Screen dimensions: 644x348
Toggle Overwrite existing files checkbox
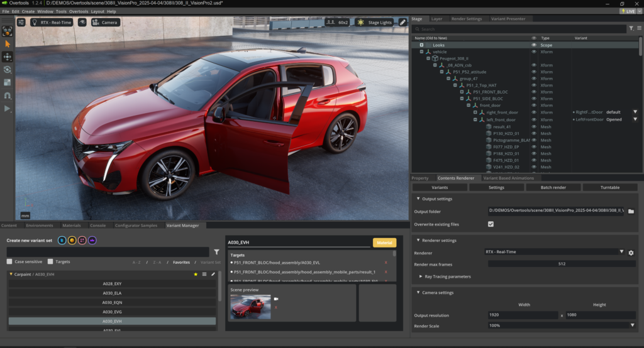(491, 224)
